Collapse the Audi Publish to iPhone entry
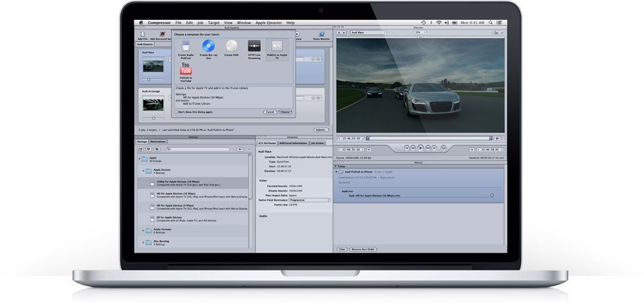Viewport: 644px width, 308px height. (x=336, y=172)
